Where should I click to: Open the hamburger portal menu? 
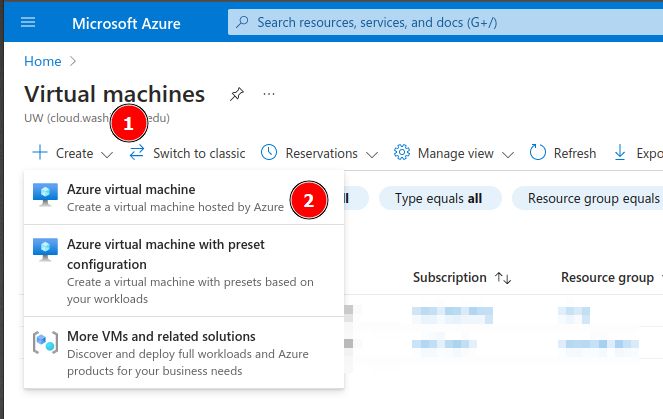pos(28,22)
